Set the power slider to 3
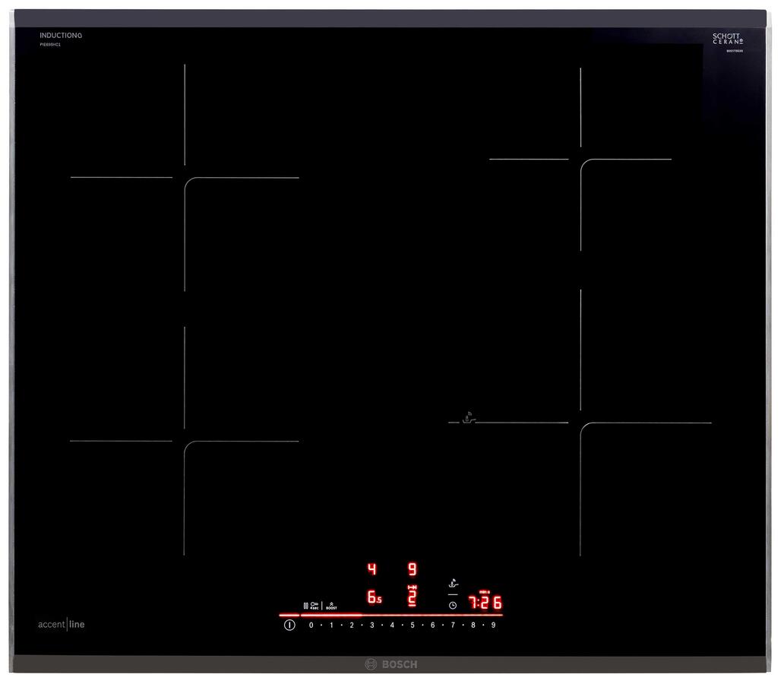Image resolution: width=784 pixels, height=684 pixels. (372, 625)
